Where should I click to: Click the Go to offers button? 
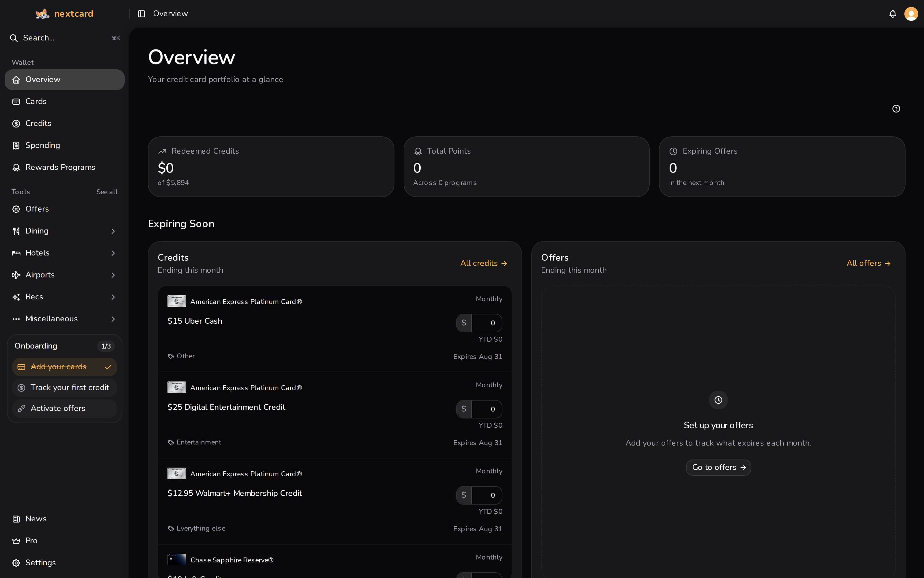tap(718, 468)
